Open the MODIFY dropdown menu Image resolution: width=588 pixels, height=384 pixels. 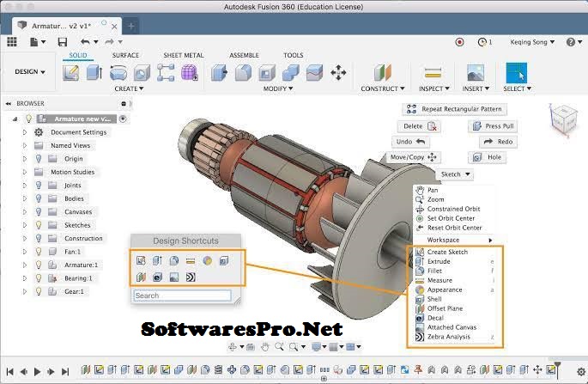pos(278,88)
